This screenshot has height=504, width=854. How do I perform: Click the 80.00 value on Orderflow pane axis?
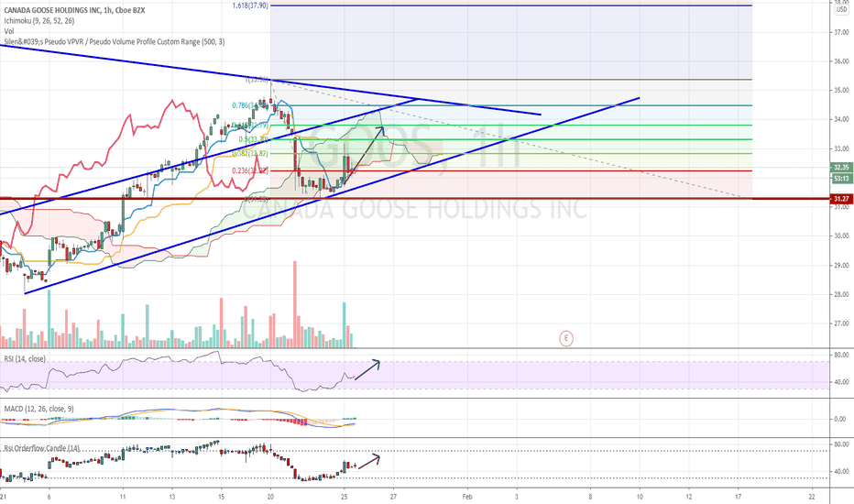[x=841, y=444]
